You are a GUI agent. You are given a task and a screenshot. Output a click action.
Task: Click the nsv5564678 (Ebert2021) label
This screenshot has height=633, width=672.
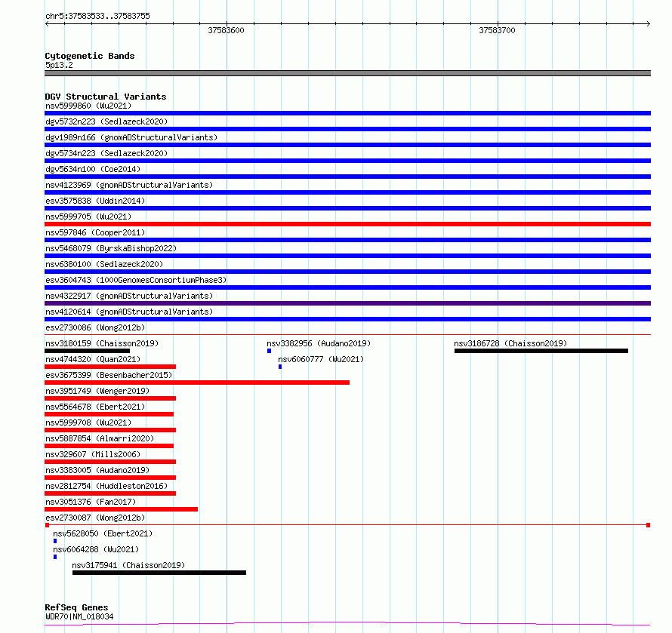coord(95,407)
